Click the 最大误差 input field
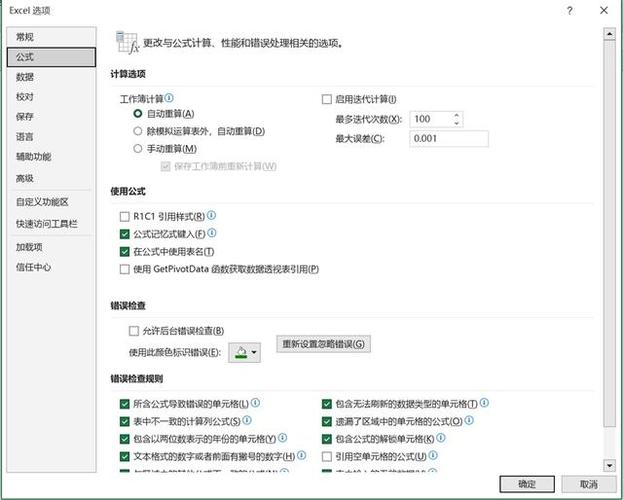This screenshot has height=500, width=623. (x=449, y=139)
